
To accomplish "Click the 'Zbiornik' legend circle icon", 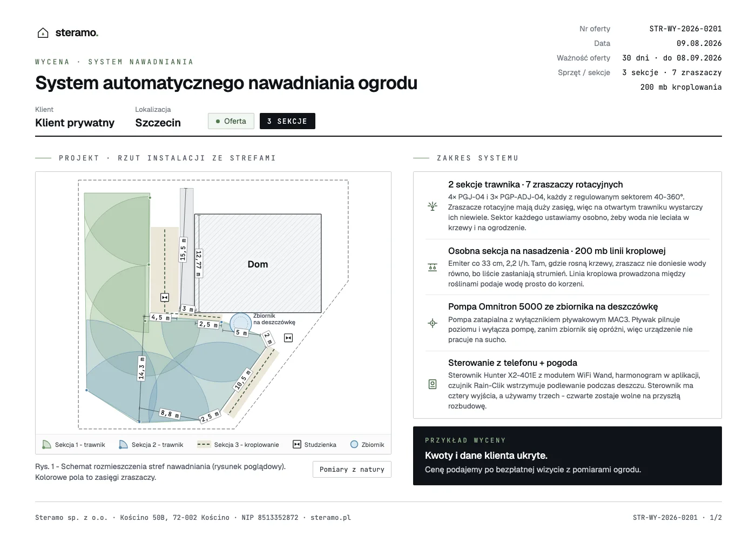I will click(x=354, y=445).
